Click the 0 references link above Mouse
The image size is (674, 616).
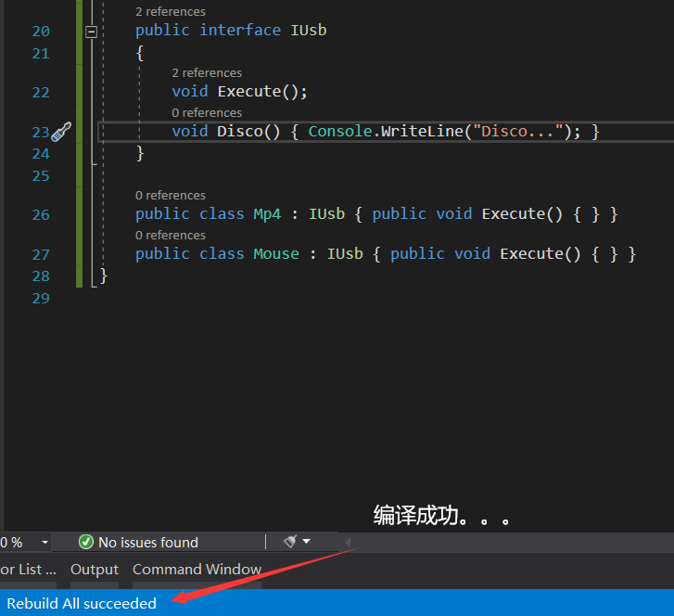[171, 235]
